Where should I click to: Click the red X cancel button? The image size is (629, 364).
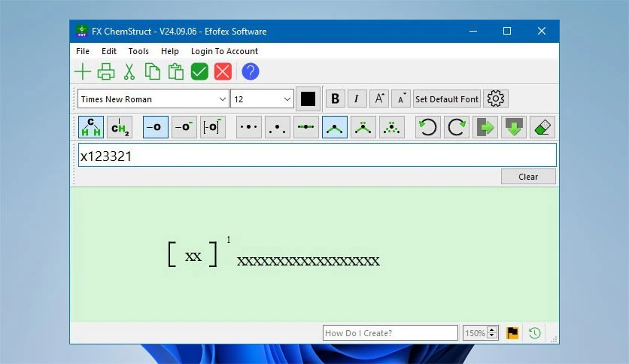[x=223, y=71]
